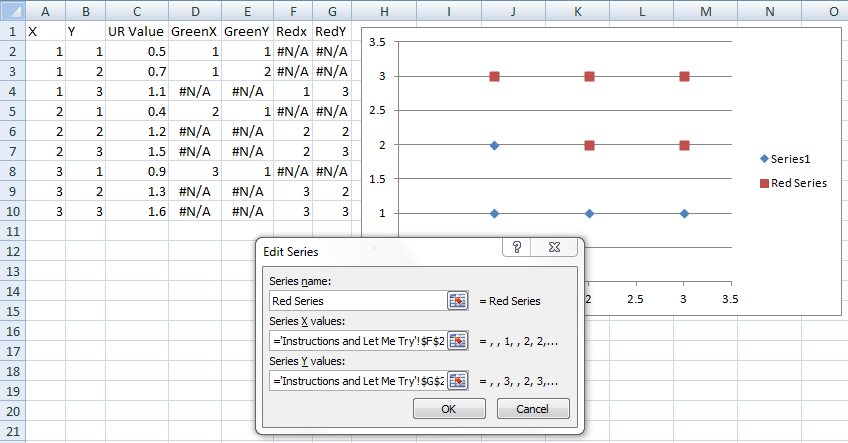Select the GreenX header cell

coord(195,31)
